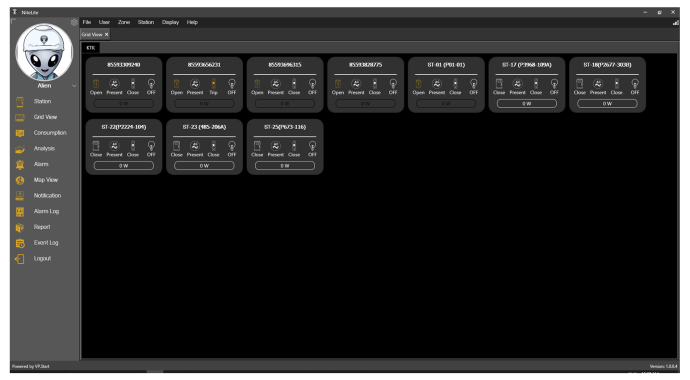Click the AC Present icon on ST-01 card
690x380 pixels.
[437, 84]
